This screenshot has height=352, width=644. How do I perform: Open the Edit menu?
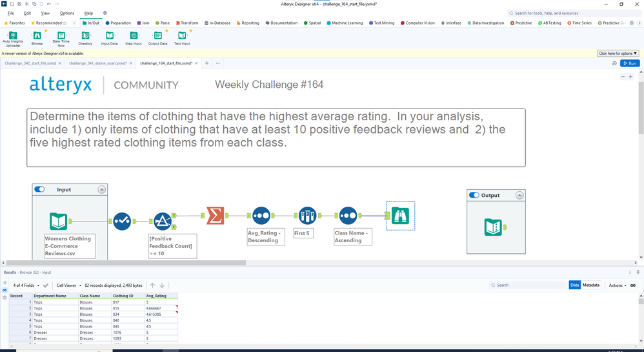point(28,13)
